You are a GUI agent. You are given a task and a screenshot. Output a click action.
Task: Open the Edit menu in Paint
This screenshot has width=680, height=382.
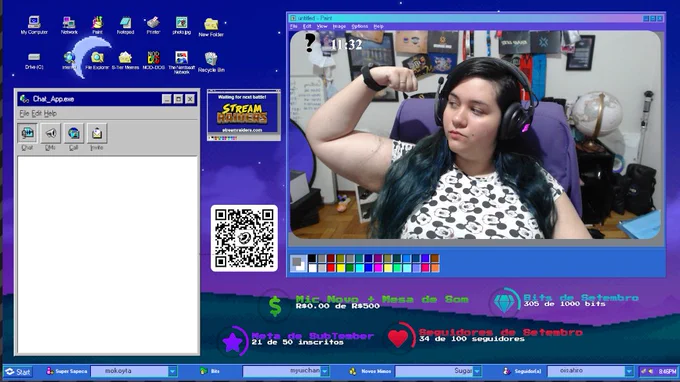tap(307, 26)
